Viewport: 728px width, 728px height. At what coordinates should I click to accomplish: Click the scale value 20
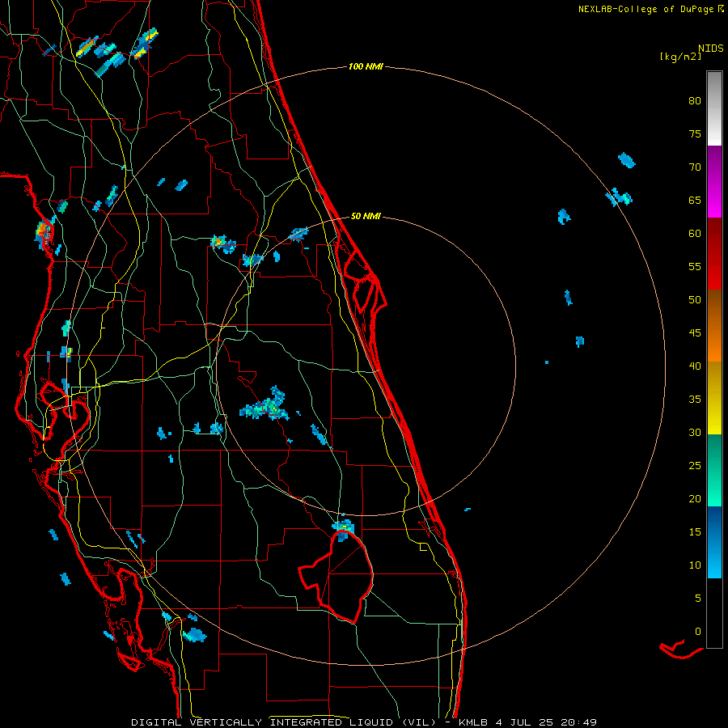click(x=695, y=499)
